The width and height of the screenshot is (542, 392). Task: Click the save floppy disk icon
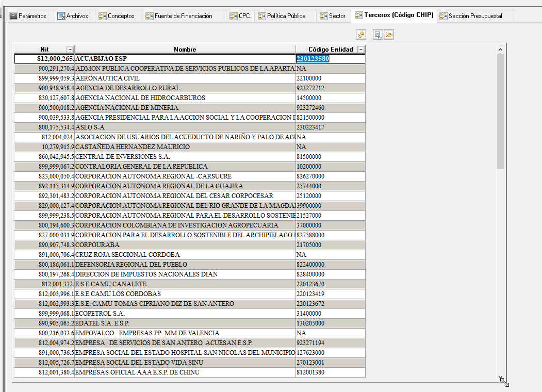(378, 35)
